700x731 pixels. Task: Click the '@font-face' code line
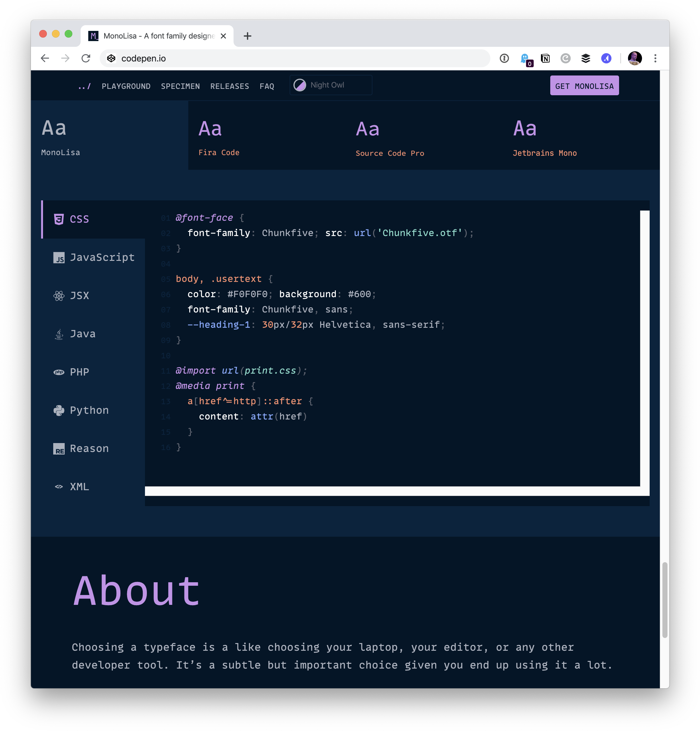point(210,218)
